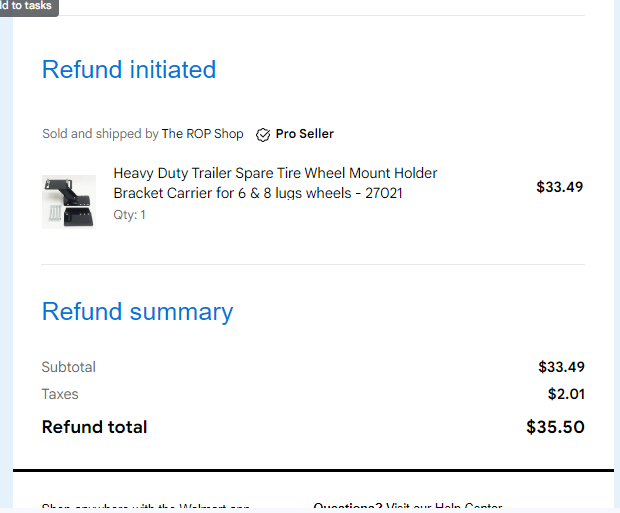Viewport: 620px width, 513px height.
Task: Click the item price $33.49 beside product
Action: tap(560, 187)
